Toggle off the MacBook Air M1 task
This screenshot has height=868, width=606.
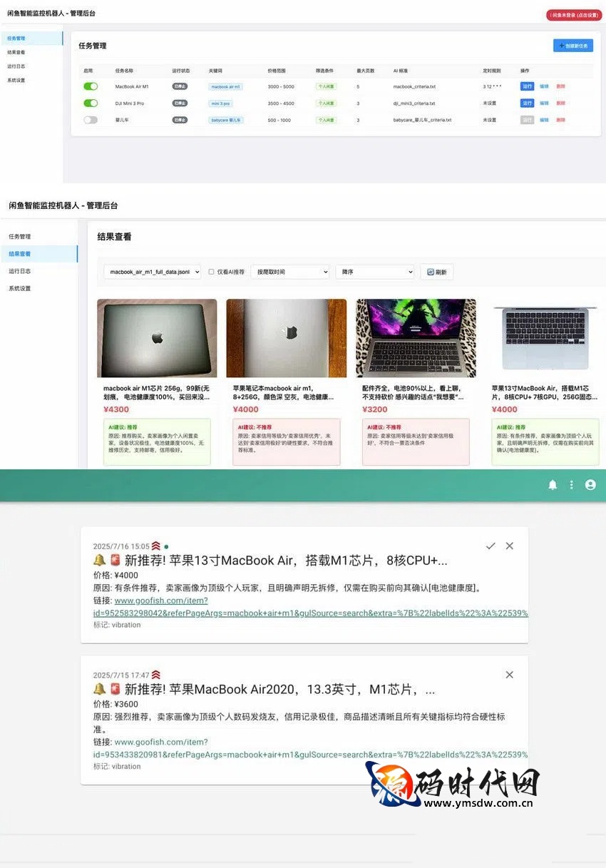tap(91, 86)
